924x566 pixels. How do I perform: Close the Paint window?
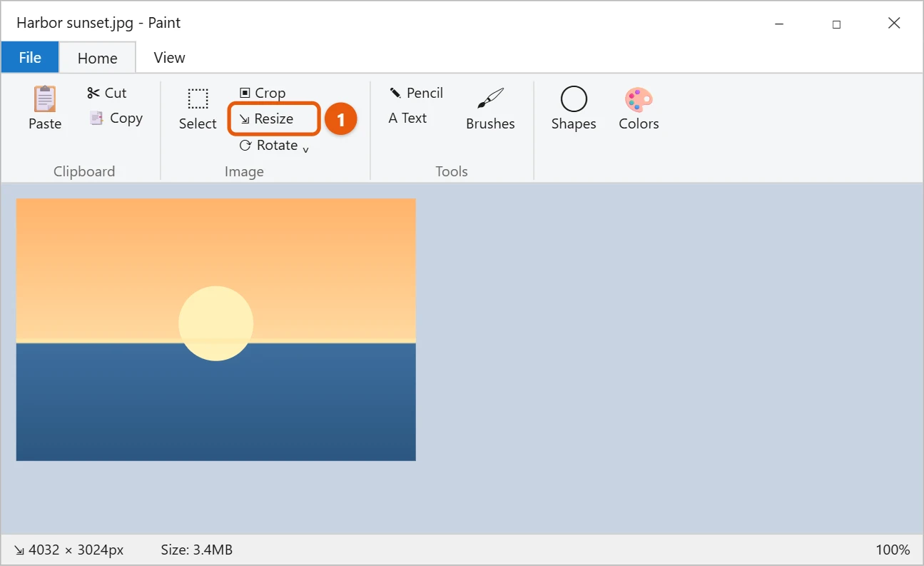[x=894, y=24]
